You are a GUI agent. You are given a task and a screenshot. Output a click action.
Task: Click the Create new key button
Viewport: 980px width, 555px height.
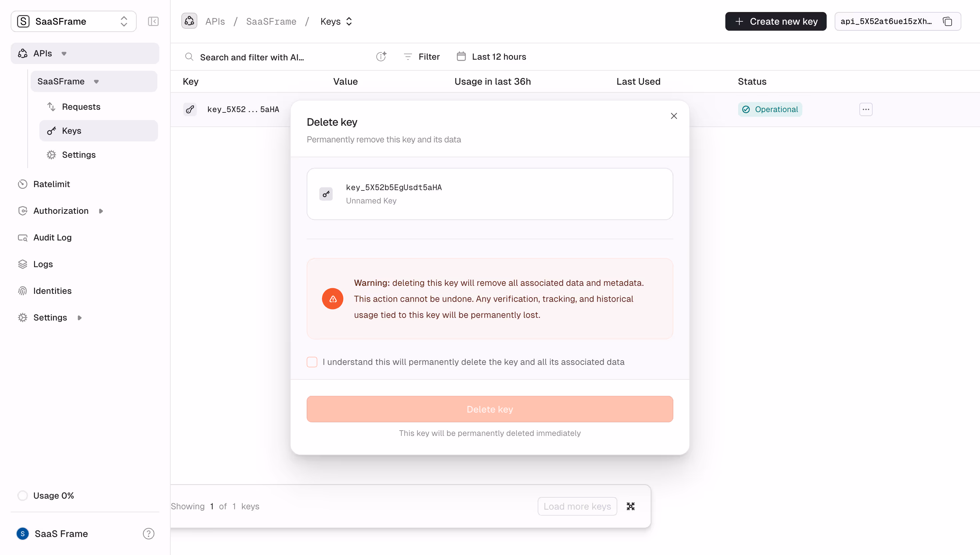(775, 21)
